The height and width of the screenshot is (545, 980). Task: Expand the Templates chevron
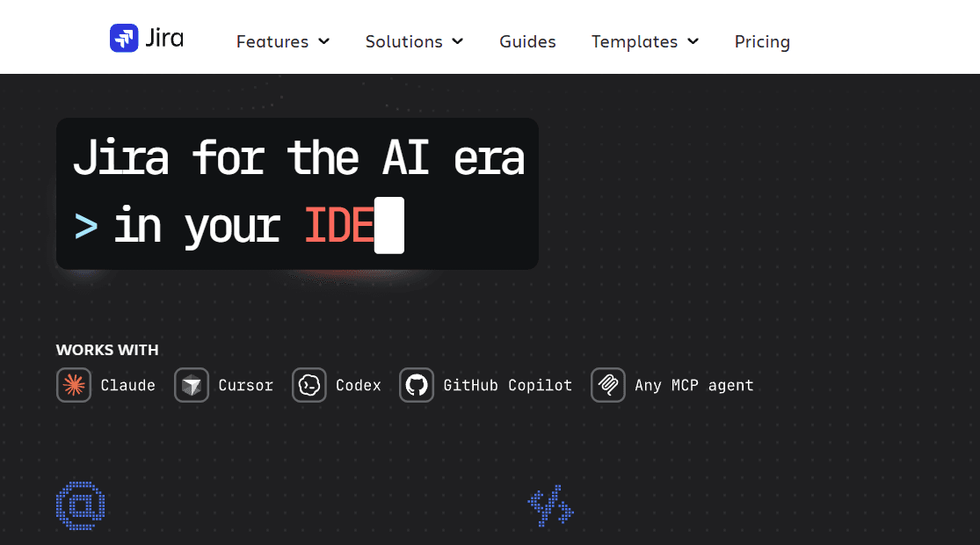(x=693, y=41)
